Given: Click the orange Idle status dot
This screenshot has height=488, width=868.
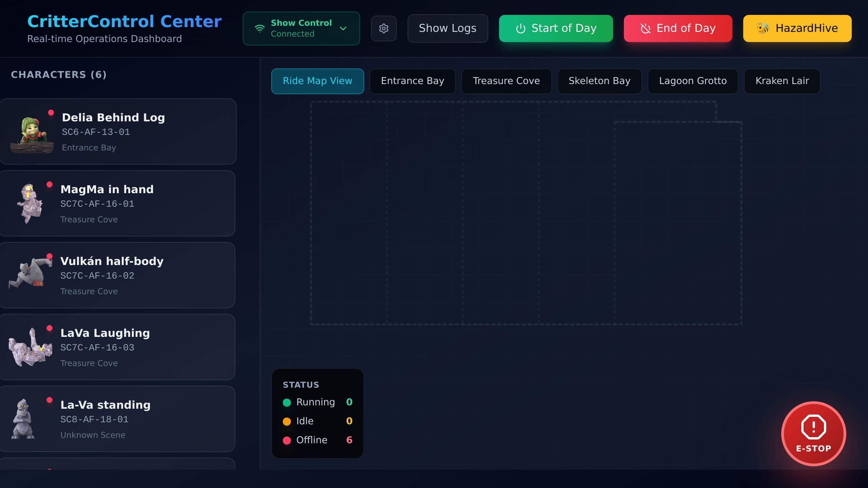Looking at the screenshot, I should tap(287, 421).
